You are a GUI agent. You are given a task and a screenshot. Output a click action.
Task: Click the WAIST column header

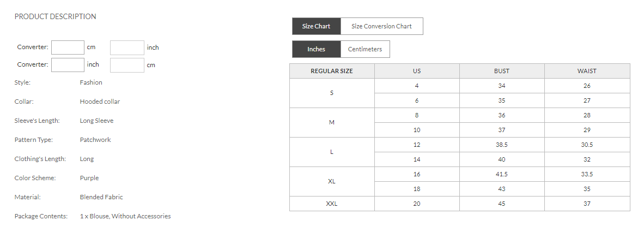pos(587,71)
